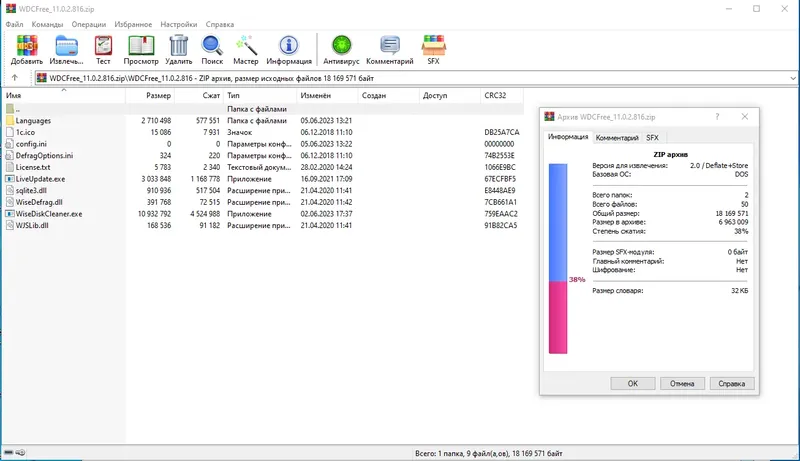This screenshot has height=461, width=800.
Task: Select the Languages folder name
Action: (x=33, y=120)
